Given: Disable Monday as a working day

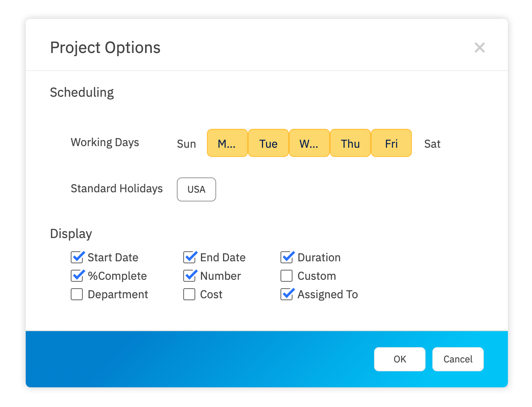Looking at the screenshot, I should (x=227, y=143).
